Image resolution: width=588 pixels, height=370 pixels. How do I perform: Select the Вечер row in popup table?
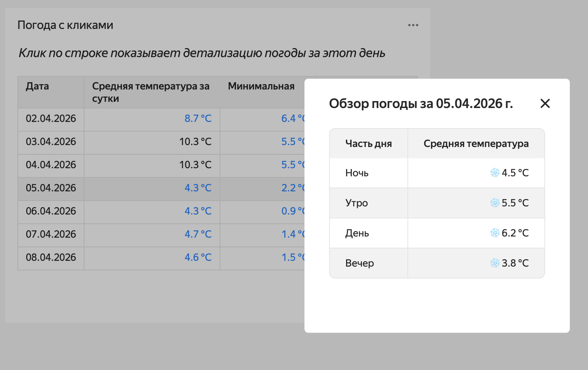pos(360,263)
